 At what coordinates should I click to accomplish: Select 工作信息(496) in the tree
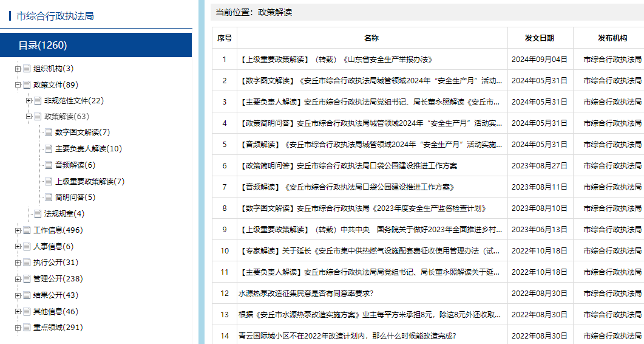tap(58, 230)
